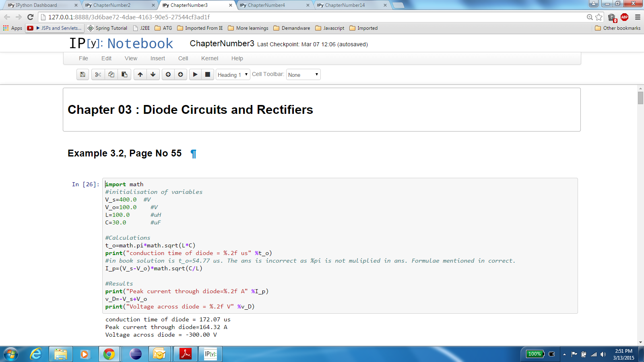Screen dimensions: 644x362
Task: Insert a cell below with the circled down arrow
Action: click(181, 74)
